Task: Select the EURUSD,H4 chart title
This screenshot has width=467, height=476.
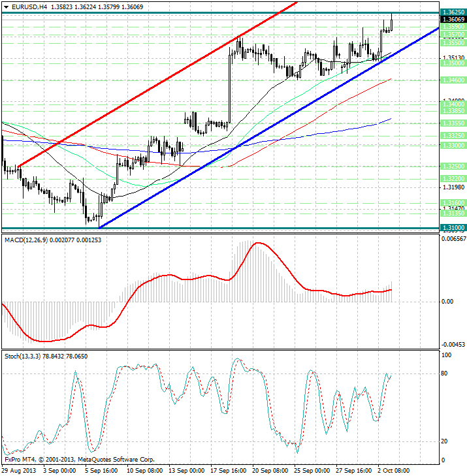Action: 29,7
